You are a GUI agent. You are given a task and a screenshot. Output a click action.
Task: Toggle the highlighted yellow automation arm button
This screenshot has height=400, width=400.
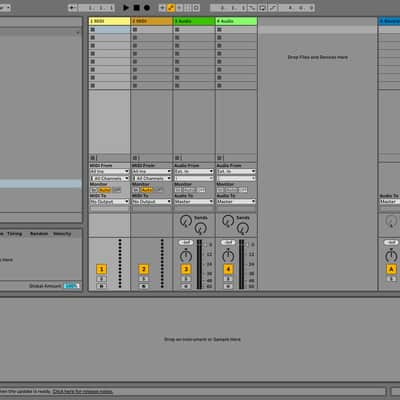click(x=171, y=8)
